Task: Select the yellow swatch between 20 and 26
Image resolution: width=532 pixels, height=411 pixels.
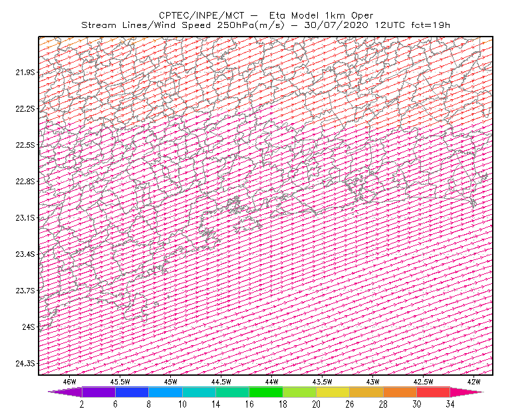Action: 333,392
